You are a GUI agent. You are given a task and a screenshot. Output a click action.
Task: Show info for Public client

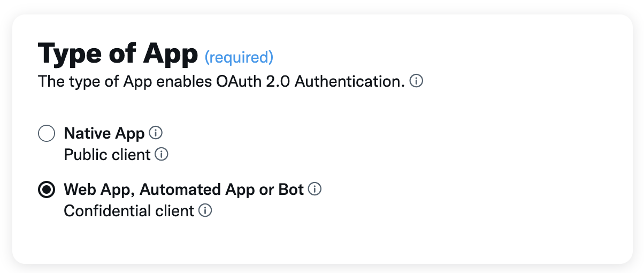click(x=162, y=154)
